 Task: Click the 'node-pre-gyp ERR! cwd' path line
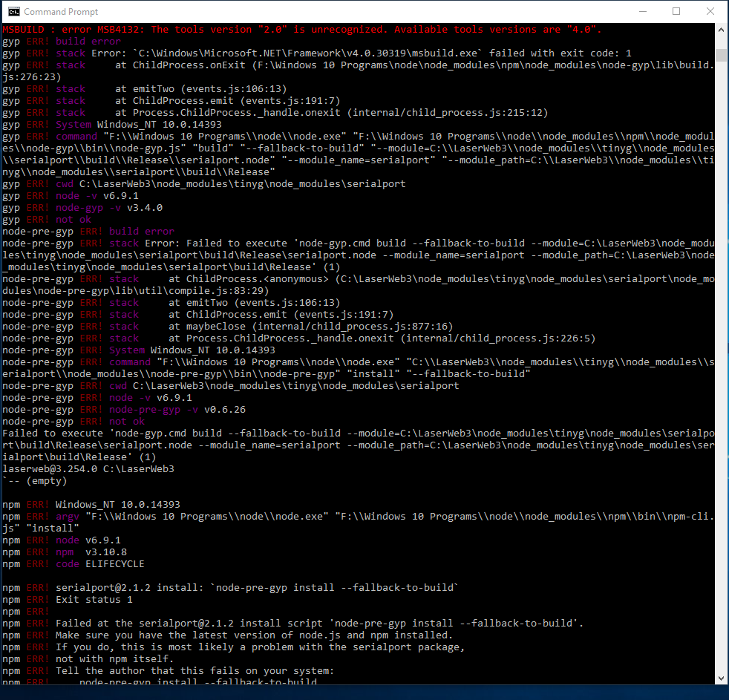(231, 386)
